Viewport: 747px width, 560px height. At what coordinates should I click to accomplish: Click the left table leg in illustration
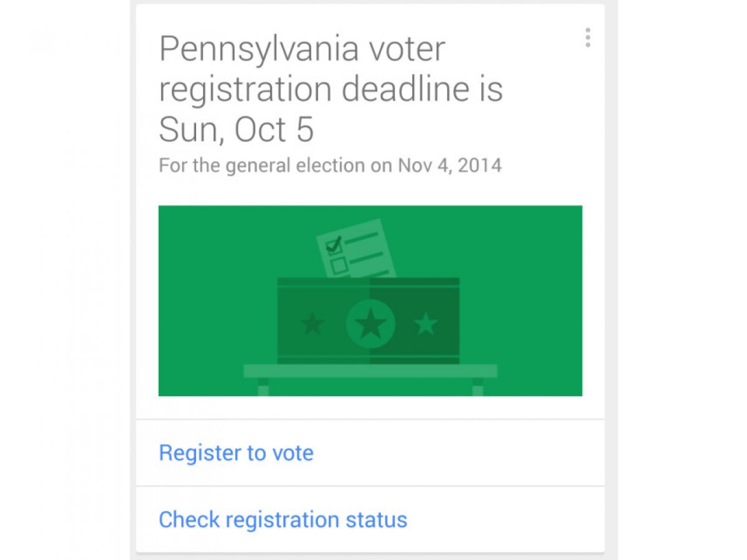[263, 387]
